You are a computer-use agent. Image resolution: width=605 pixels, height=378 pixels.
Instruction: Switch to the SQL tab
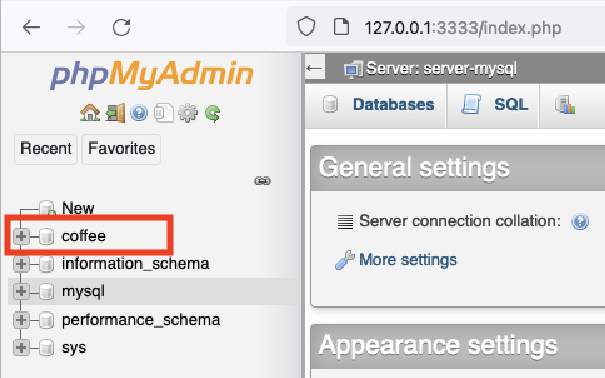494,105
